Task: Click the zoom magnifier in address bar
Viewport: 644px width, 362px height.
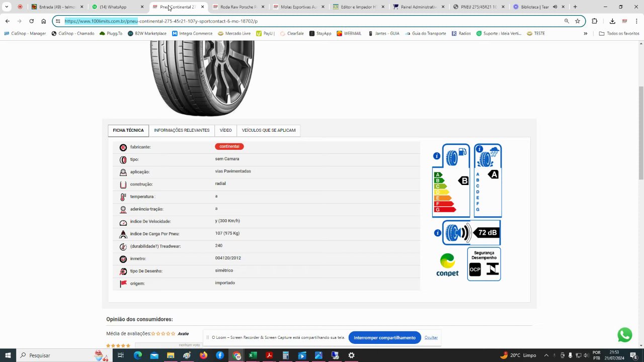Action: [567, 21]
